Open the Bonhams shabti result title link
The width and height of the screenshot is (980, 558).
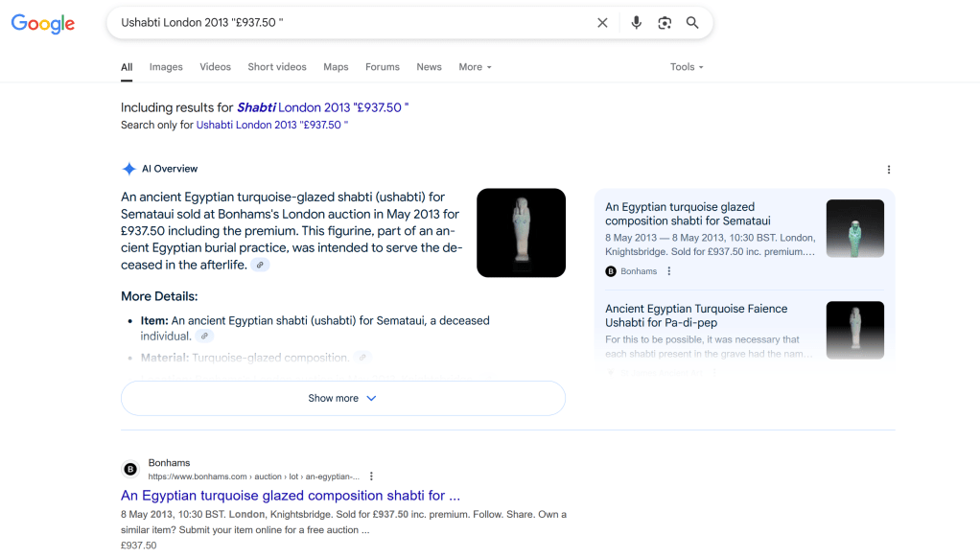pos(291,496)
